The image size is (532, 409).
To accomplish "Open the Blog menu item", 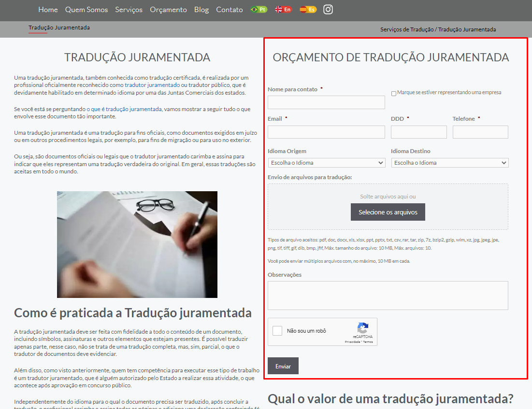I will (x=201, y=10).
